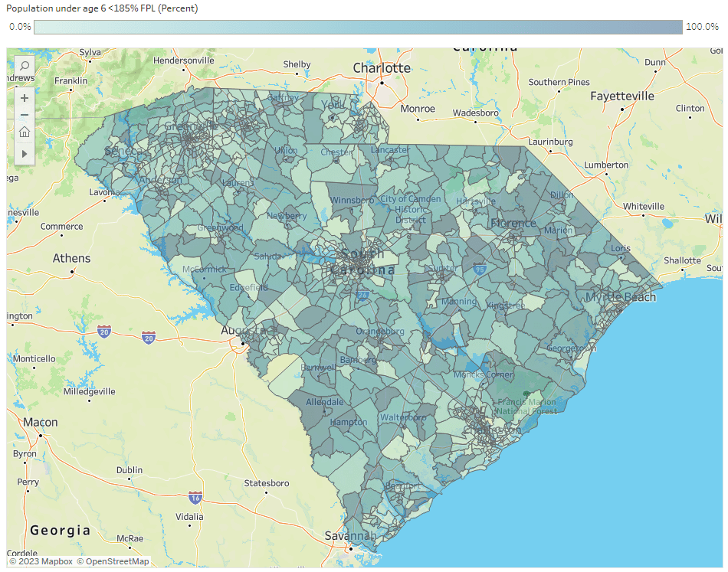Click the Interstate 16 highway shield
This screenshot has height=572, width=728.
(195, 497)
